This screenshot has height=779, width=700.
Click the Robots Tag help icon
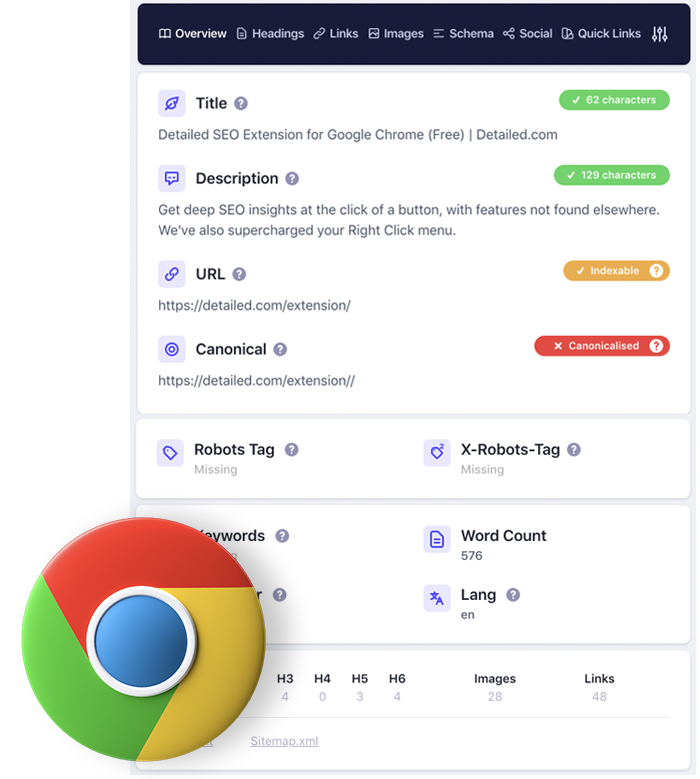(292, 450)
